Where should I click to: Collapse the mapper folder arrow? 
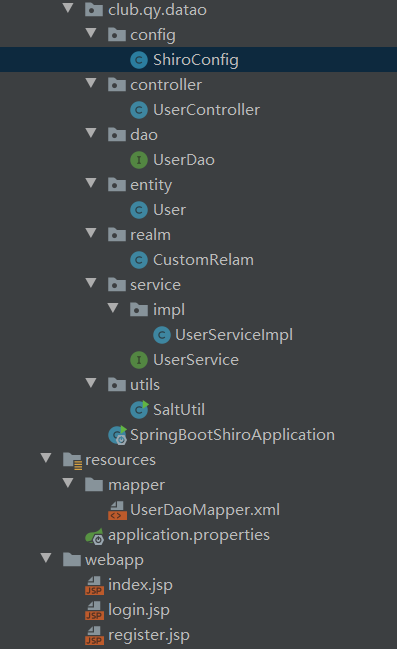pos(68,483)
